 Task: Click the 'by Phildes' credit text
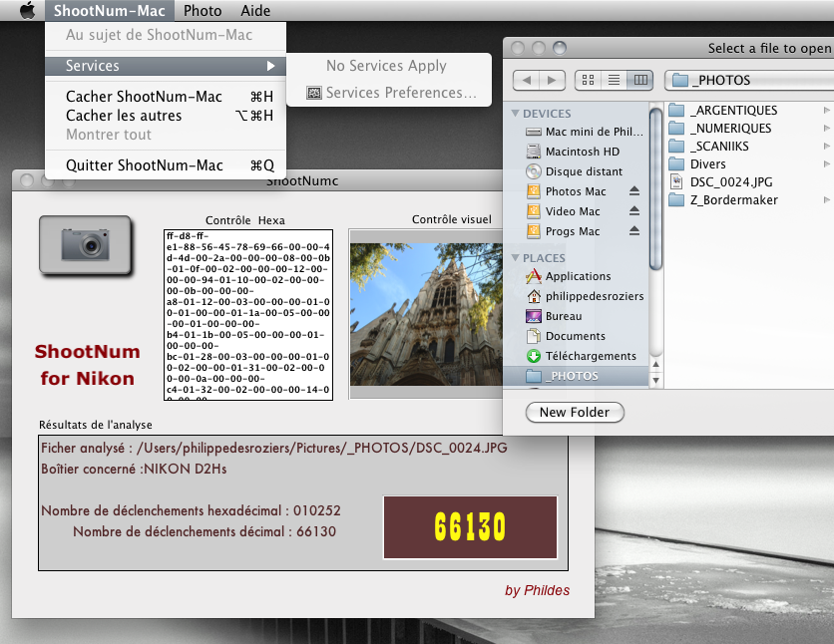pos(537,590)
